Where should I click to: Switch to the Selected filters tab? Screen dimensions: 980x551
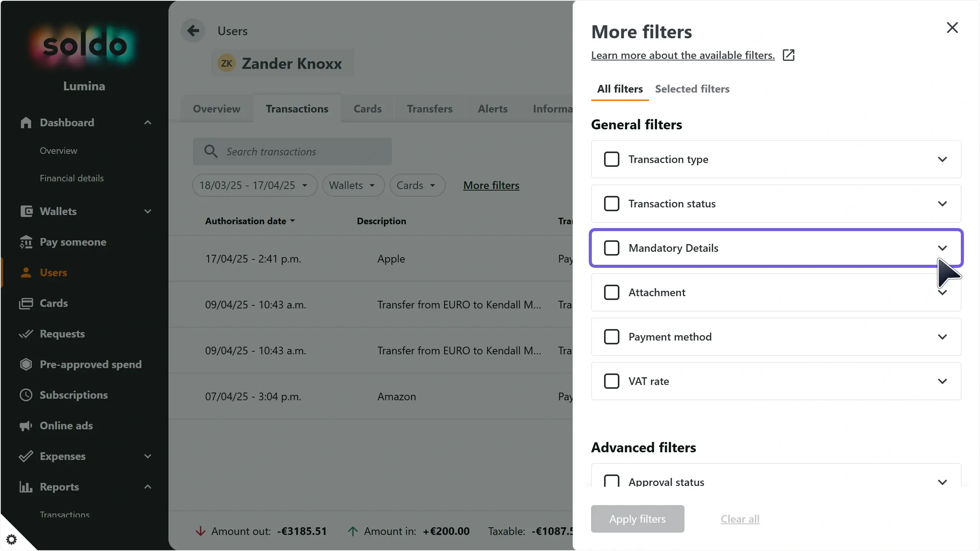(692, 89)
